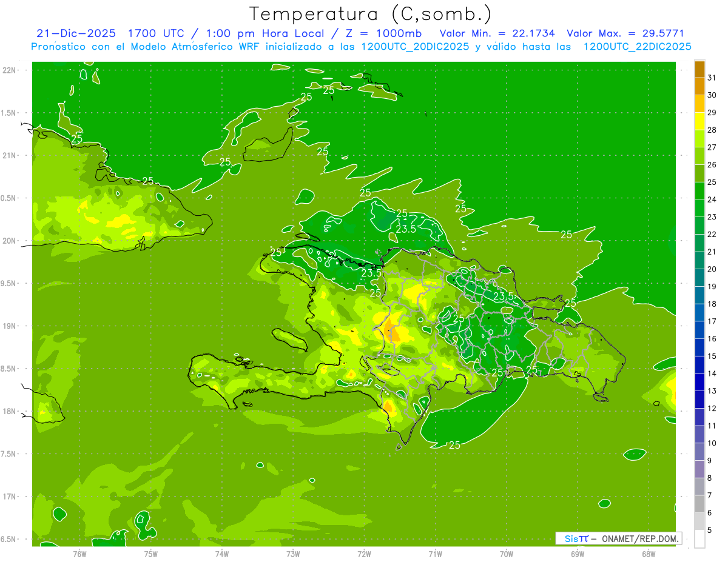Screen dimensions: 728x562
Task: Click the yellow legend swatch between 28 and 29
Action: tap(699, 121)
